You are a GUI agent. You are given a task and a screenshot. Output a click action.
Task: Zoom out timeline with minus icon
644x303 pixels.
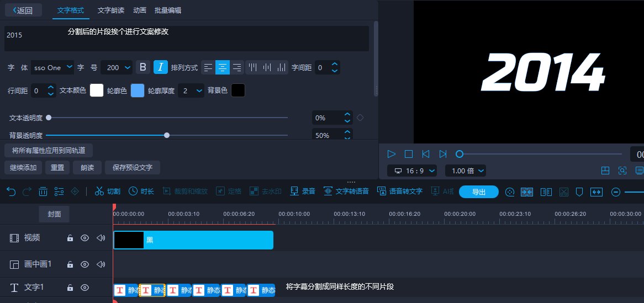615,192
